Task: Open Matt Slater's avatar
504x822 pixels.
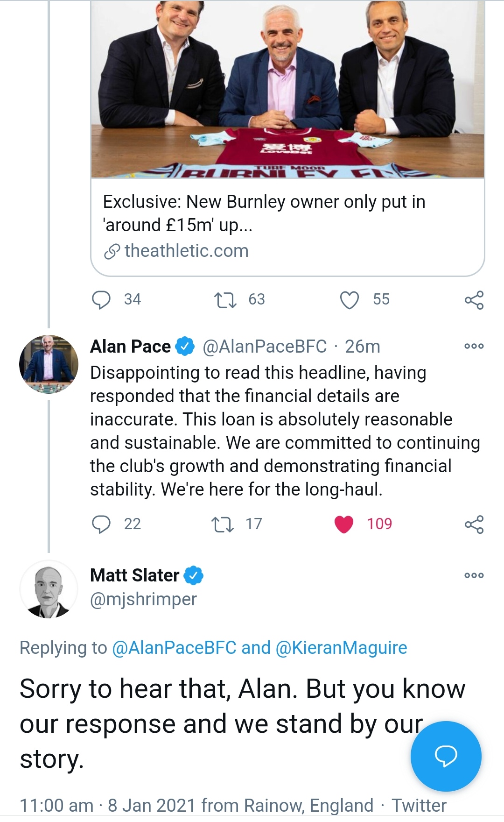Action: (49, 589)
